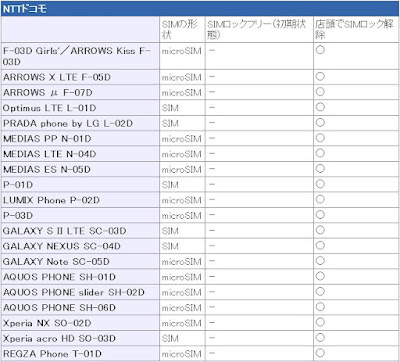400x362 pixels.
Task: Select LUMIX Phone P-02D model name
Action: tap(51, 200)
